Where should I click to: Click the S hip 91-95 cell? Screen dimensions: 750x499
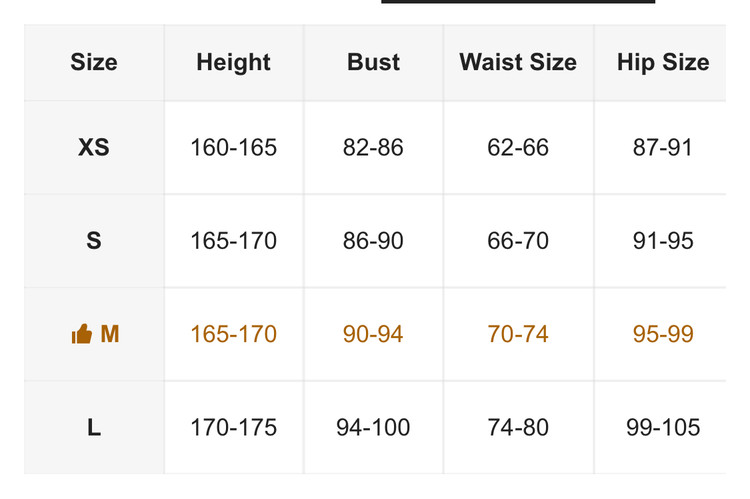662,241
